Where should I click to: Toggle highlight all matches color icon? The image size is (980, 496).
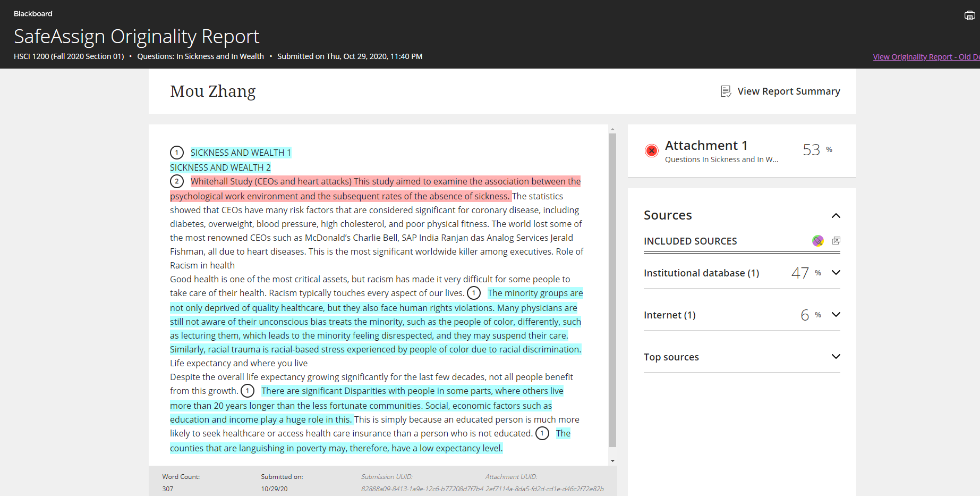[818, 241]
